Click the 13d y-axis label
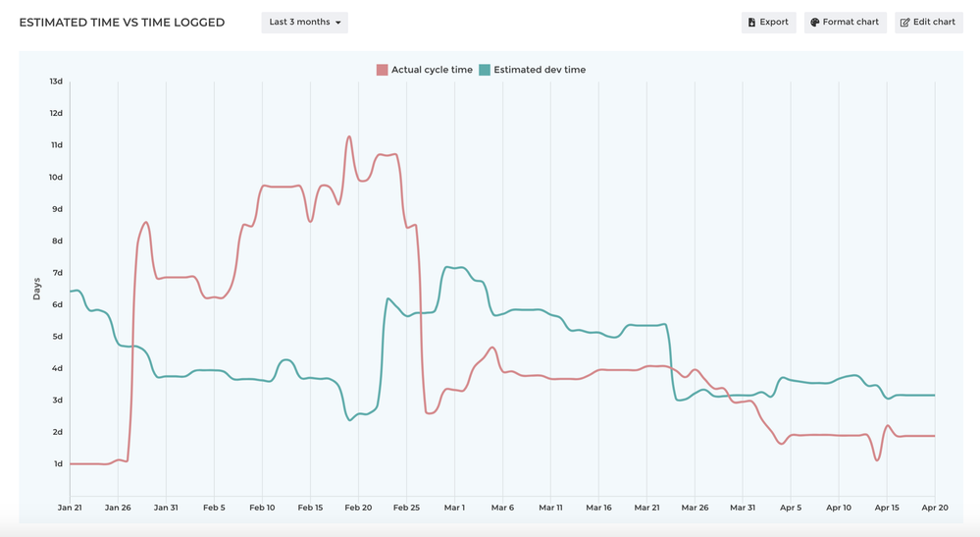 [x=56, y=81]
